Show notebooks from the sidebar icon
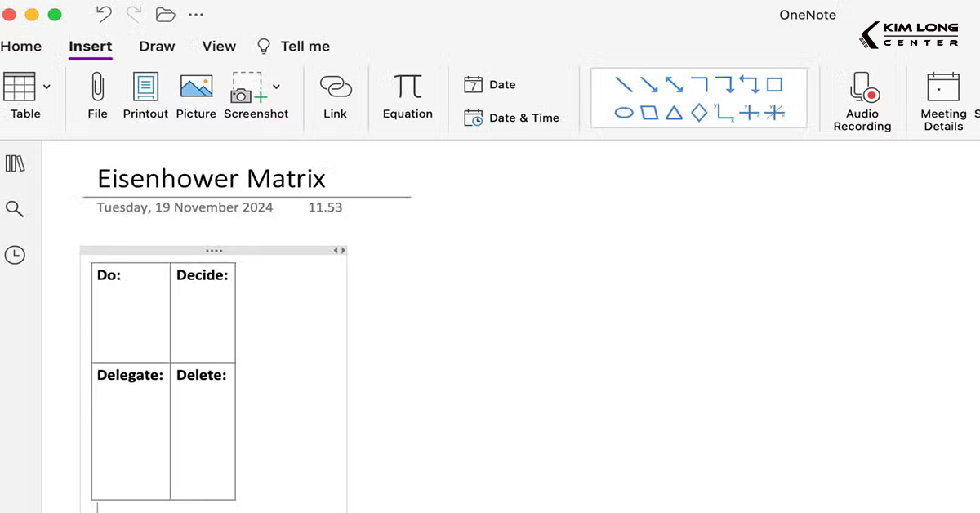The image size is (980, 513). (15, 163)
